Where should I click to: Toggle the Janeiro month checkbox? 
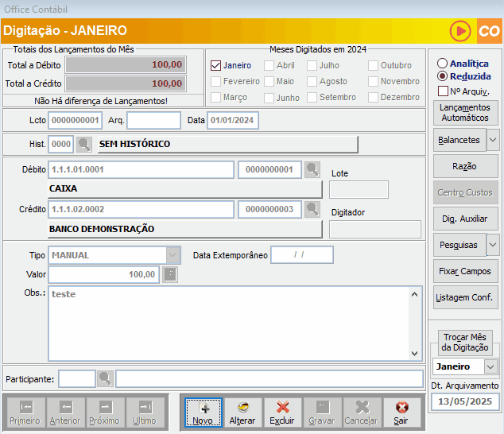click(x=216, y=65)
